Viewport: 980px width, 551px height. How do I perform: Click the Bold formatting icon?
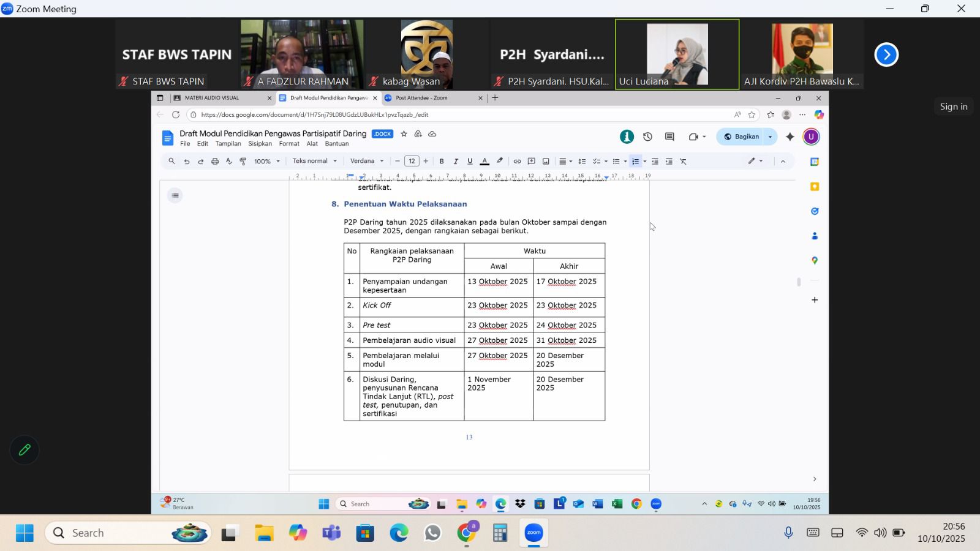tap(442, 162)
